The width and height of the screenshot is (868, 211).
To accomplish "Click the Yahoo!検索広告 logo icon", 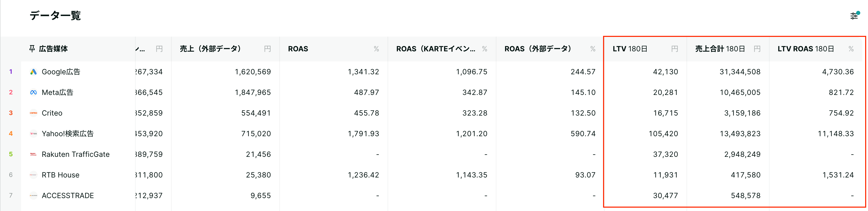I will [33, 133].
